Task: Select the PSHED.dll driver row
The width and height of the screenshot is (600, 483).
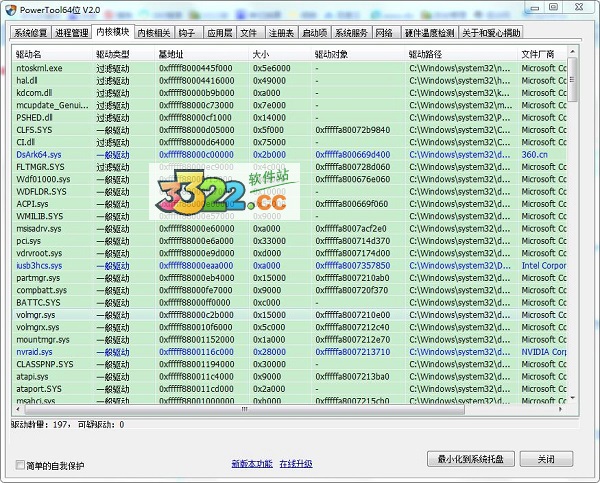Action: tap(290, 117)
